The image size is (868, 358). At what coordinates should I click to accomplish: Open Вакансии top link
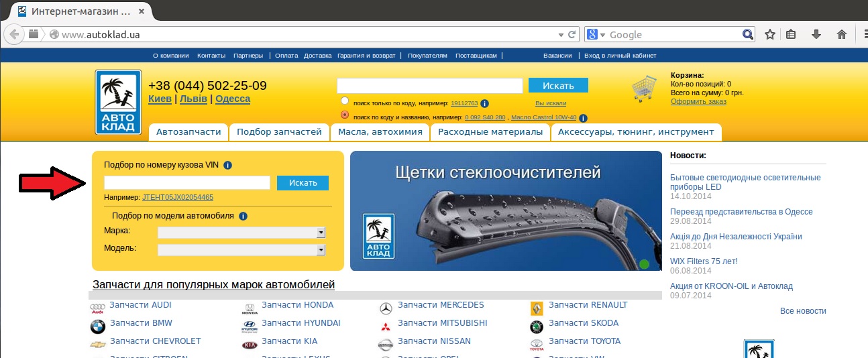(557, 56)
